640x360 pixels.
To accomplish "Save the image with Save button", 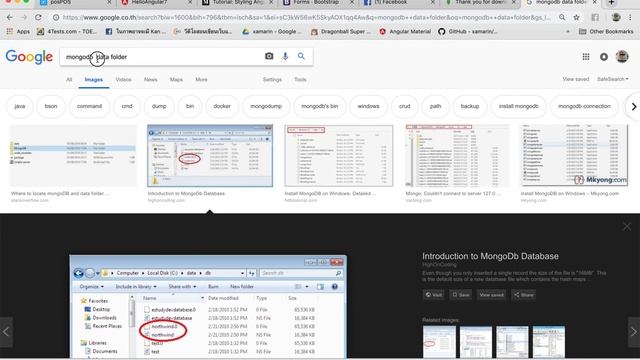I will [x=461, y=295].
